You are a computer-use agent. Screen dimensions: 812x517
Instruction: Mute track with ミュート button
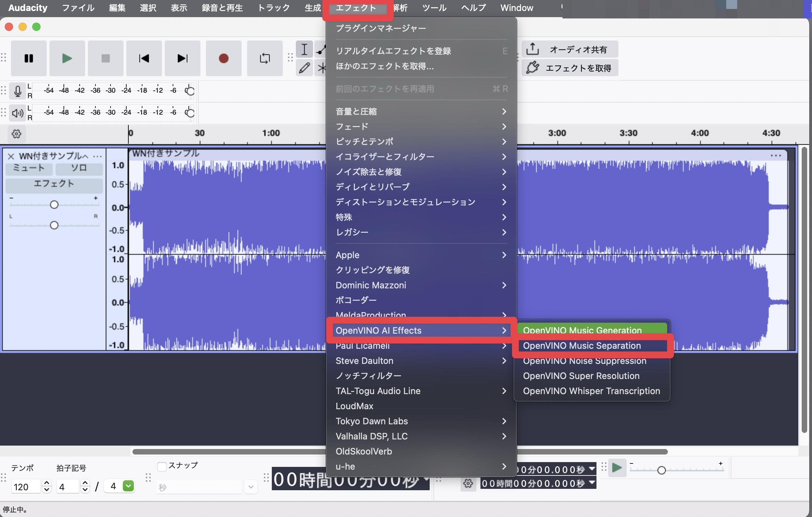point(29,168)
